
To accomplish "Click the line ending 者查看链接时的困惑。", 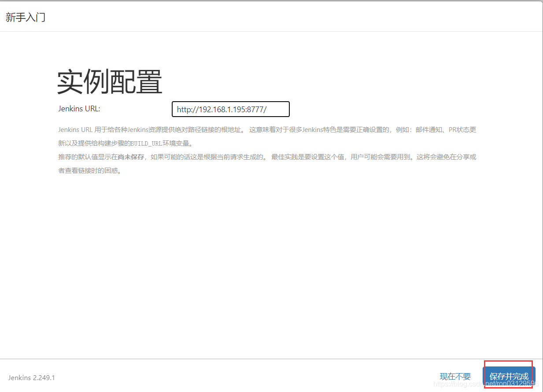I will [x=90, y=171].
